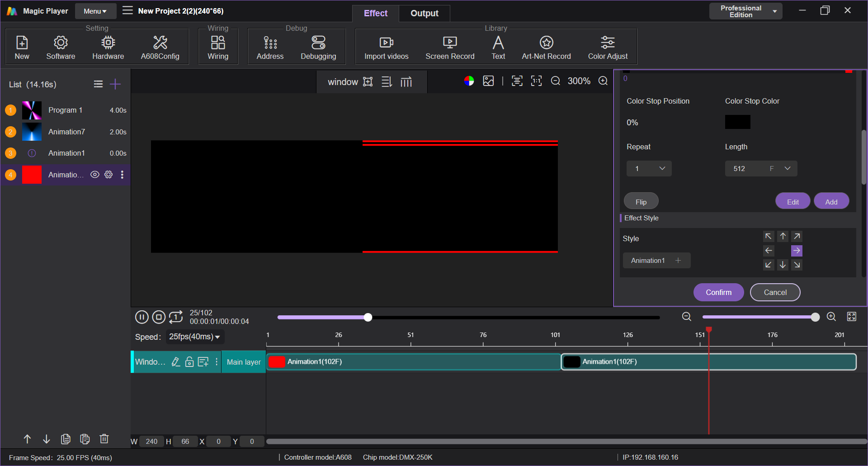Image resolution: width=868 pixels, height=466 pixels.
Task: Pause the playback
Action: [x=142, y=317]
